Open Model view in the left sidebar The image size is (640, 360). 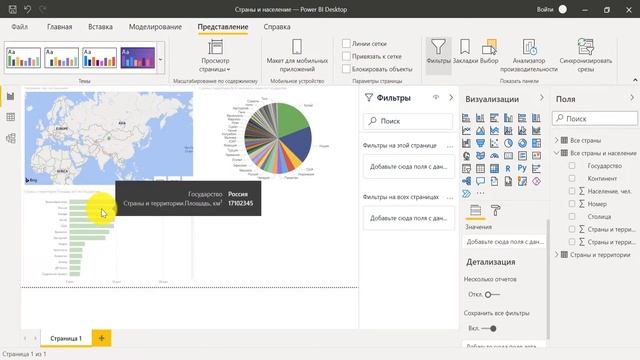pos(11,138)
